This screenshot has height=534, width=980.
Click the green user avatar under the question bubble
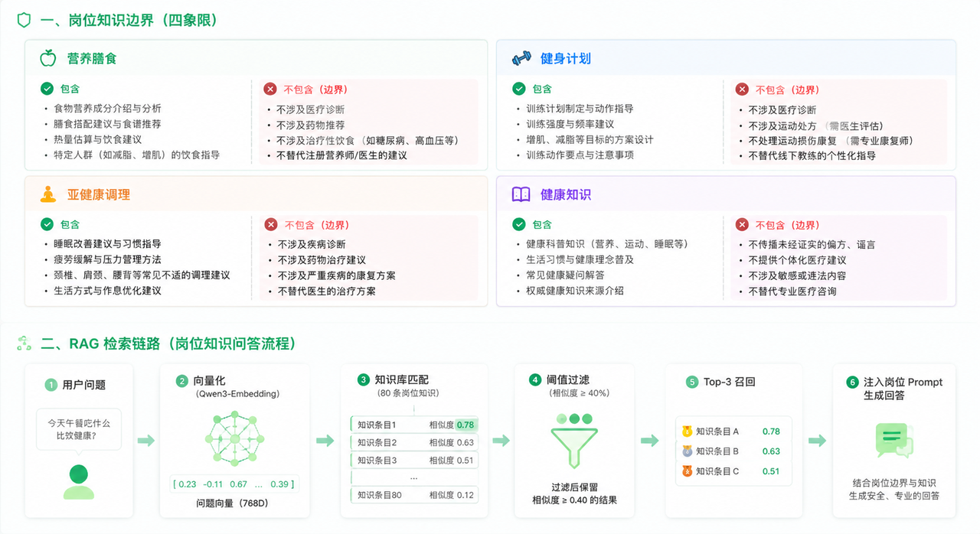pos(78,482)
